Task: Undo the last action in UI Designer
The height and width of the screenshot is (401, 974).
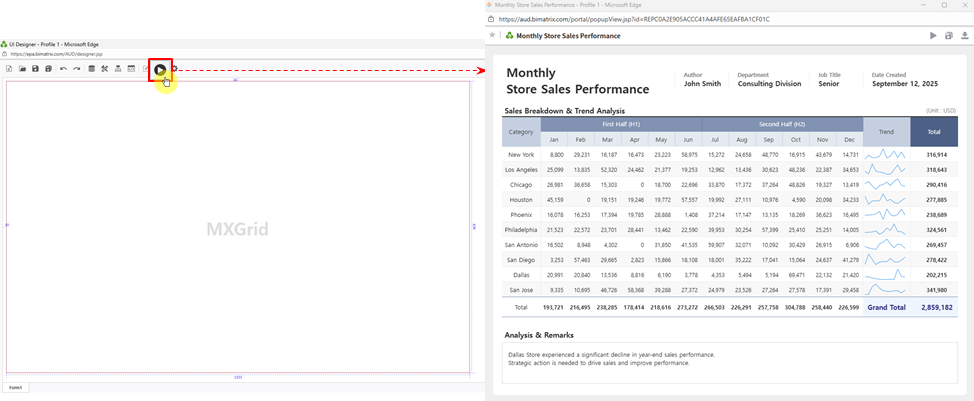Action: pos(63,69)
